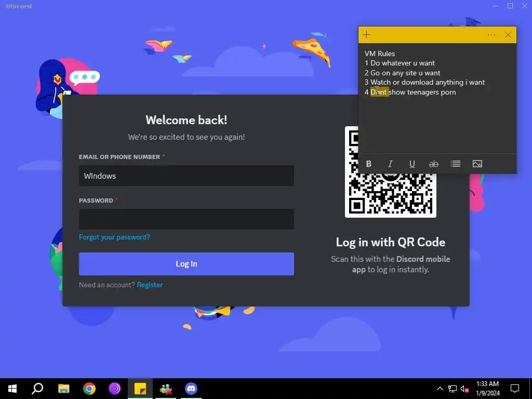Open the Windows Start menu
Image resolution: width=532 pixels, height=399 pixels.
tap(12, 389)
